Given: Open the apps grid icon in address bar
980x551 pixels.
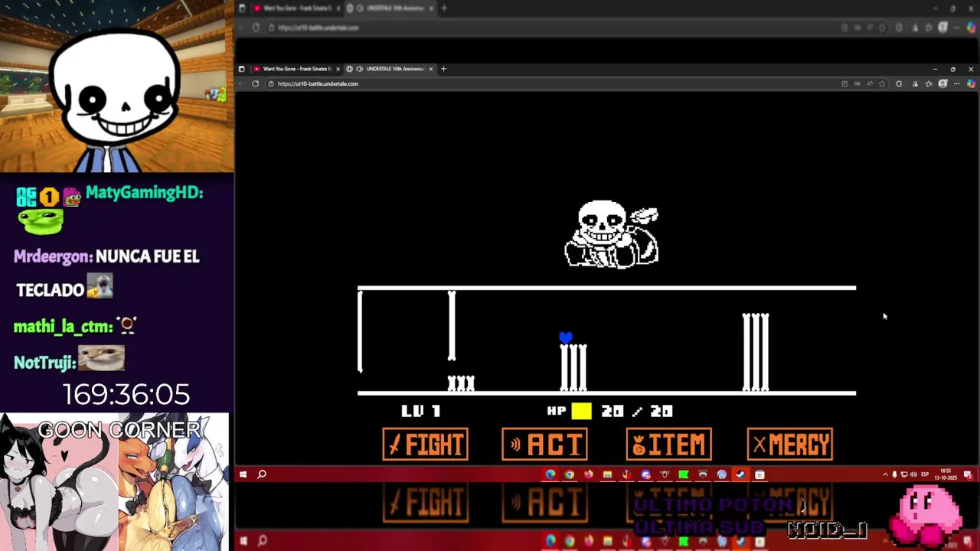Looking at the screenshot, I should 844,83.
